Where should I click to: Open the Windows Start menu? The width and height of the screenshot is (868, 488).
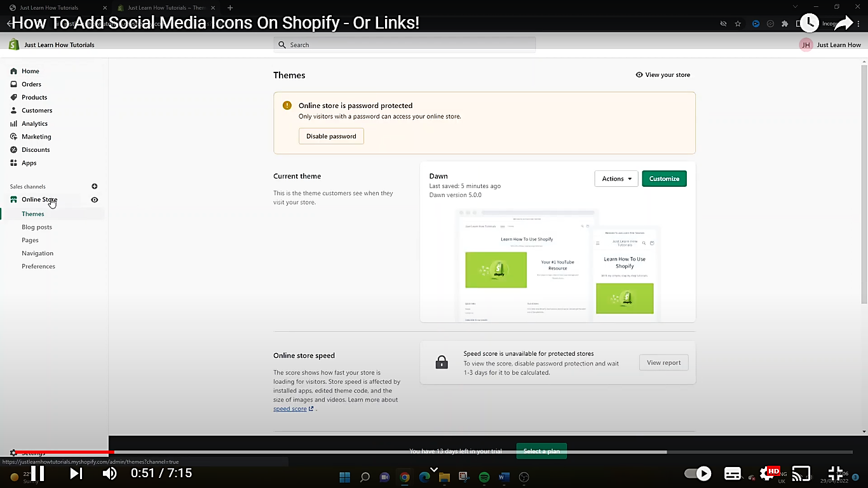click(344, 477)
